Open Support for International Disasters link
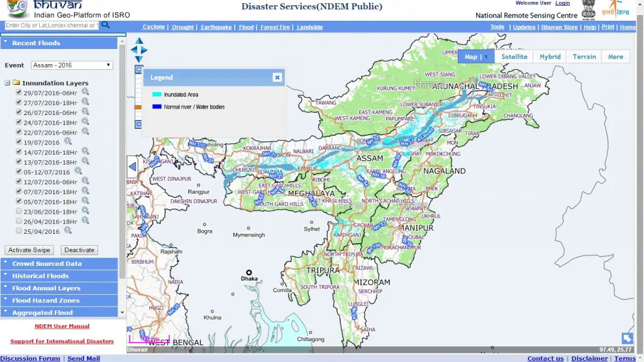This screenshot has width=644, height=362. (x=62, y=341)
